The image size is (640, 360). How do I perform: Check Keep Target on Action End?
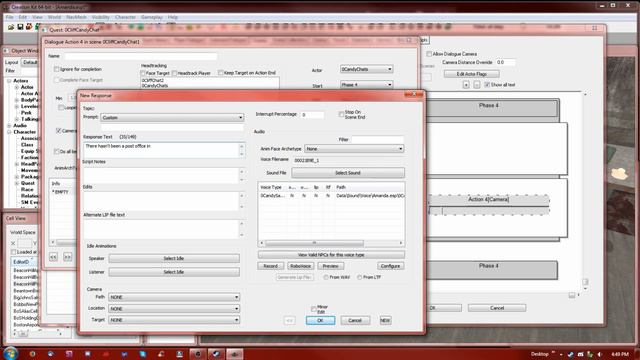(x=220, y=73)
